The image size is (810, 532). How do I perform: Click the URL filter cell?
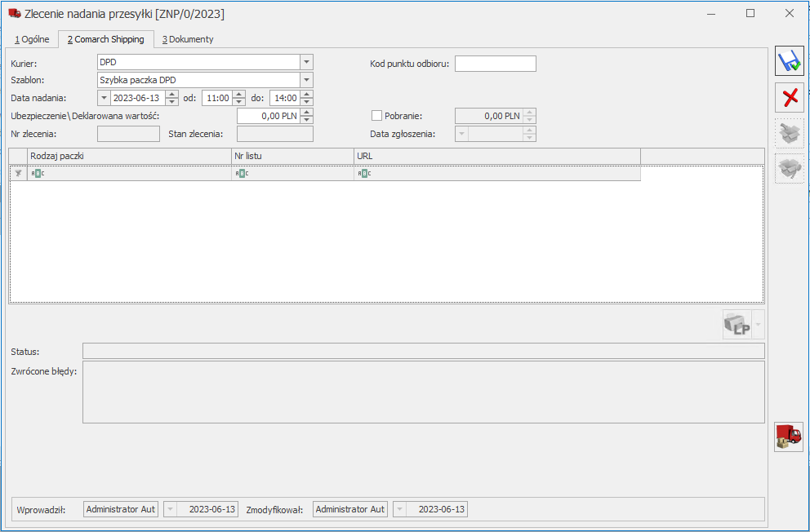[497, 173]
